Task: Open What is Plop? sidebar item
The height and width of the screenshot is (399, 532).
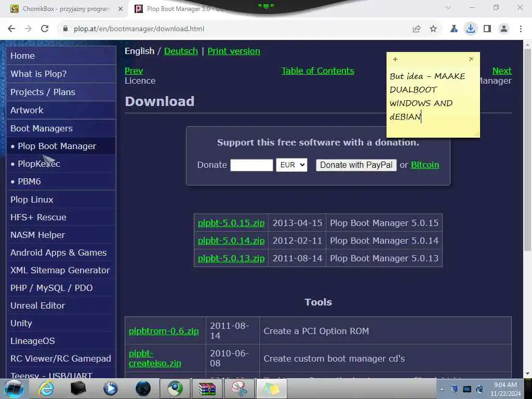Action: pyautogui.click(x=61, y=74)
